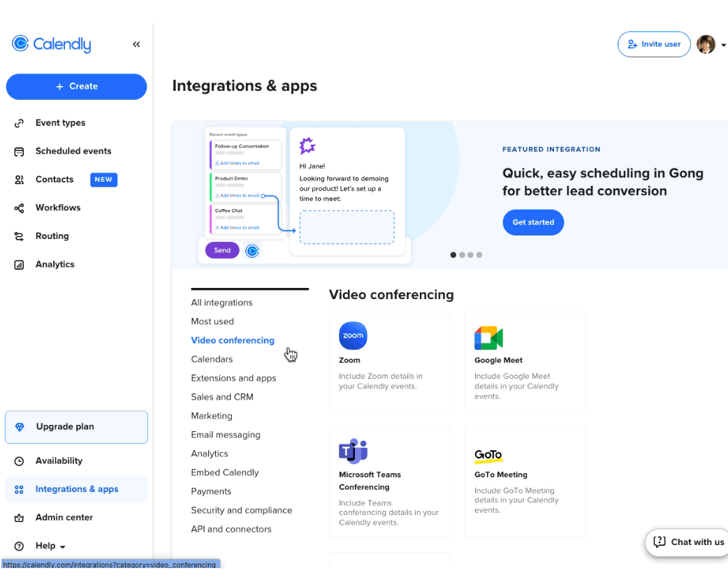Open Availability in the sidebar
728x587 pixels.
[x=59, y=461]
